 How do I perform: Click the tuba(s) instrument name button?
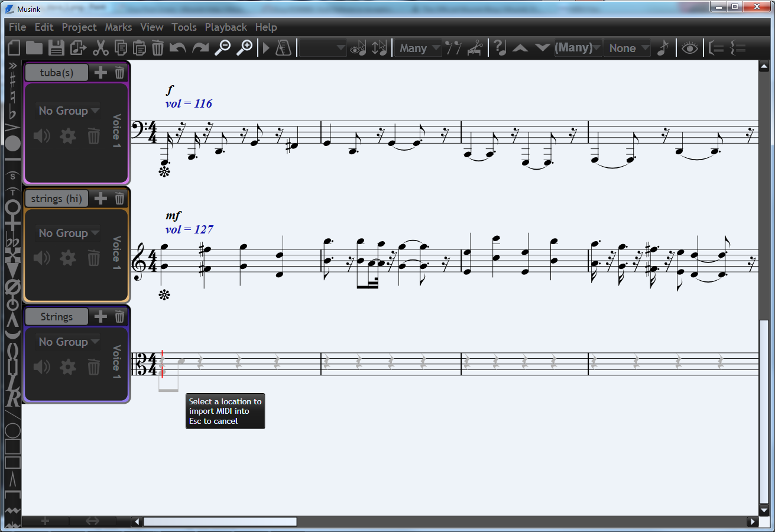click(56, 73)
